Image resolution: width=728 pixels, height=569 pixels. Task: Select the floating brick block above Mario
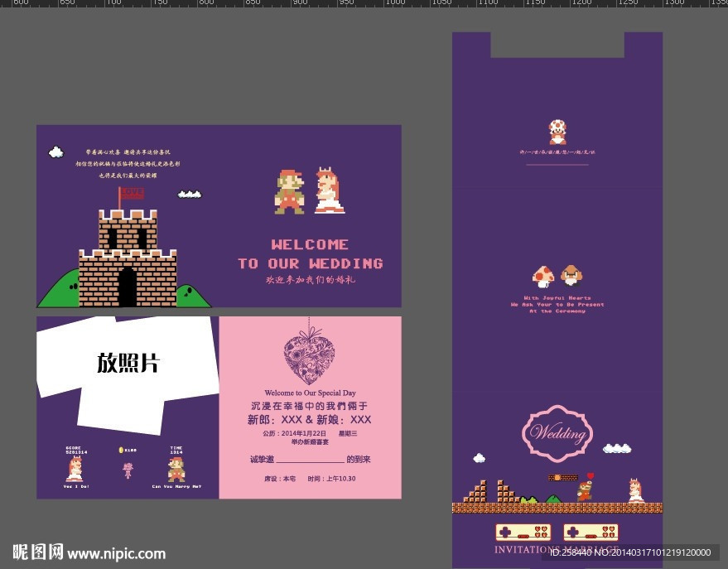click(x=562, y=477)
